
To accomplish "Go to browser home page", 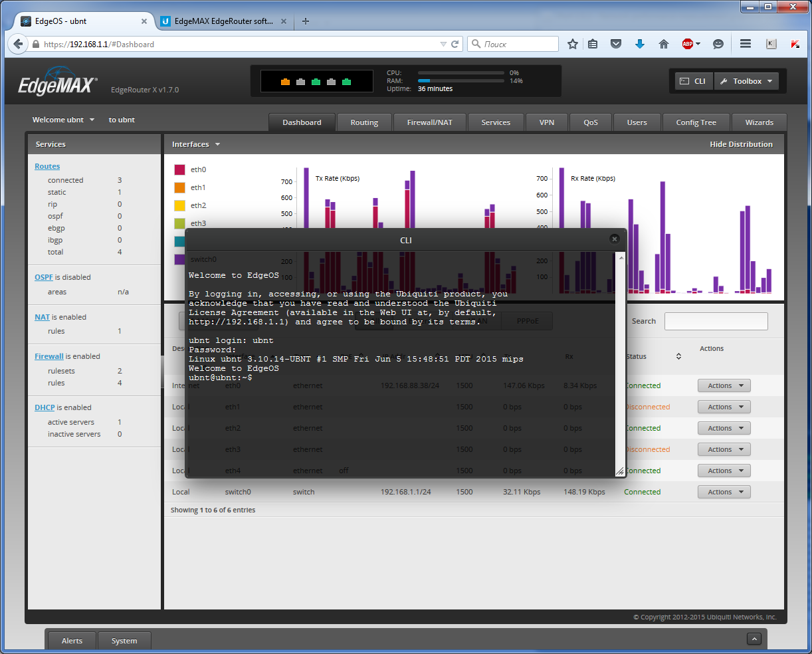I will (x=663, y=44).
